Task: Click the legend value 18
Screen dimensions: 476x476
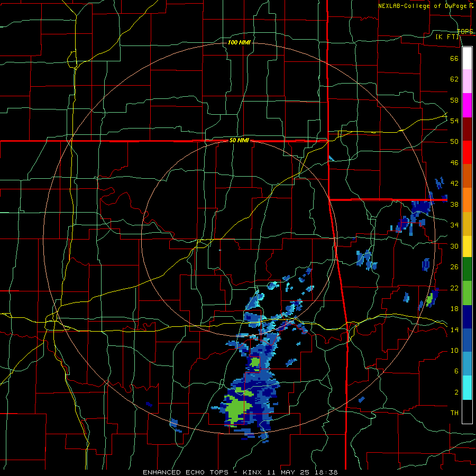Action: coord(454,309)
